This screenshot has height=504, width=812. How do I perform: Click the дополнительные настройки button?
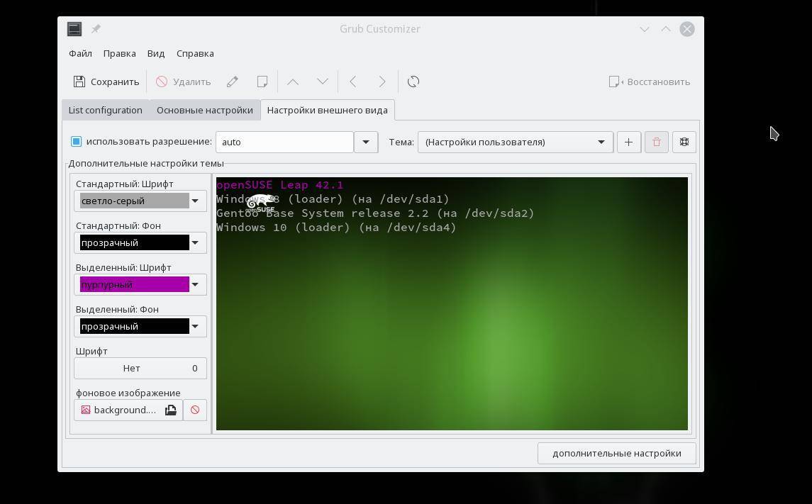point(616,453)
